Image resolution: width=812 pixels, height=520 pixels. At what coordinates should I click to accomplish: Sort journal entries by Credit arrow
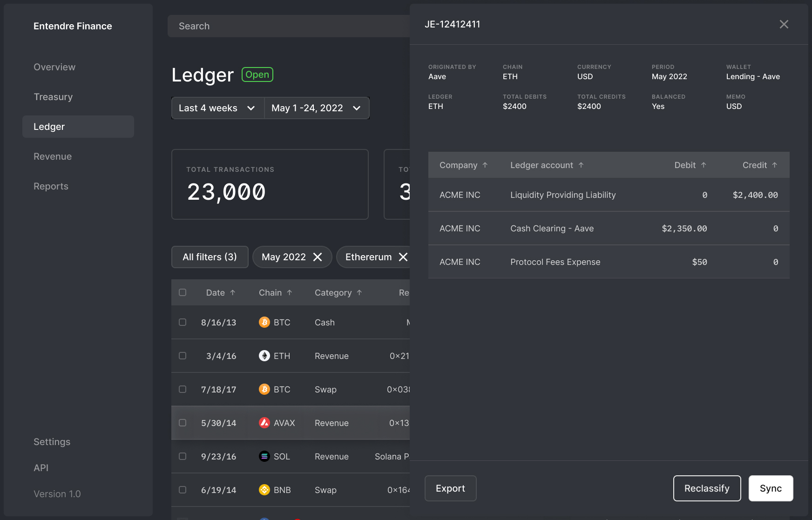point(775,165)
